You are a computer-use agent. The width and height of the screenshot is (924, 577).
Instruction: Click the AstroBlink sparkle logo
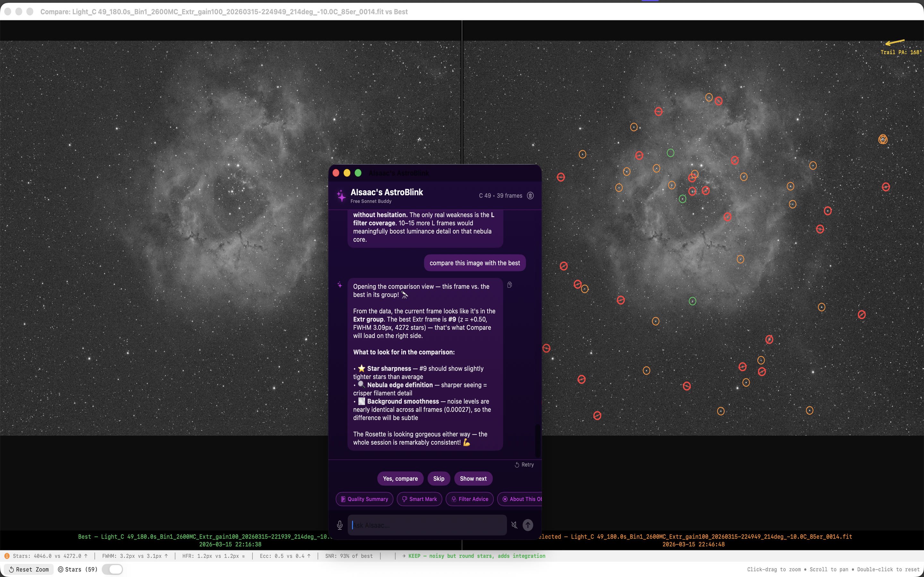click(x=341, y=196)
